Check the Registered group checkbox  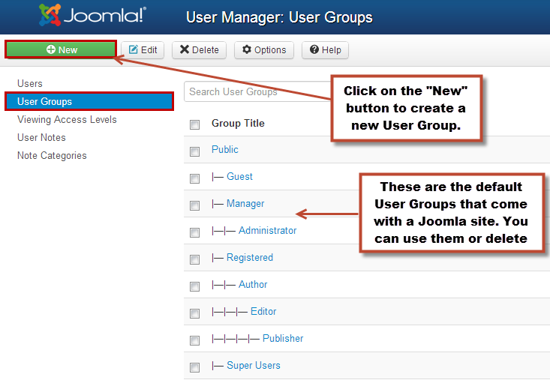[x=194, y=259]
